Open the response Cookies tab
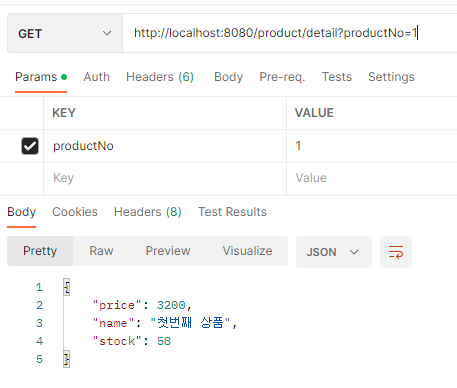The height and width of the screenshot is (388, 457). 75,212
